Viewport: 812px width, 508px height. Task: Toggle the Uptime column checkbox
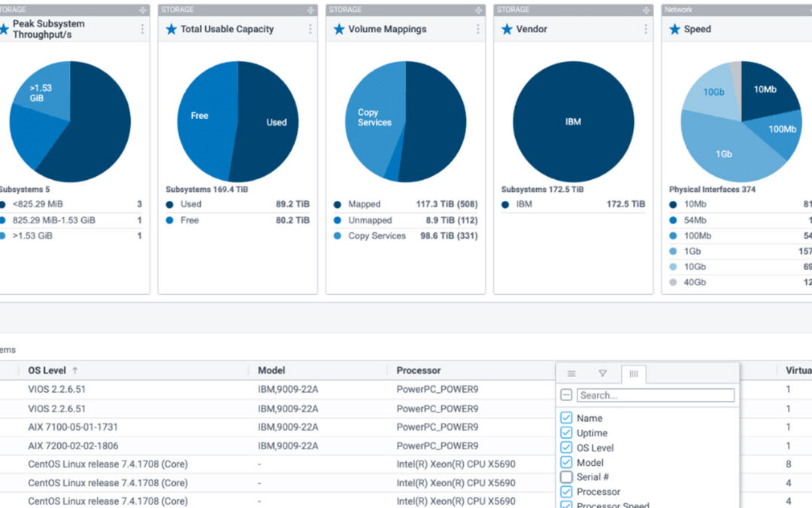567,433
